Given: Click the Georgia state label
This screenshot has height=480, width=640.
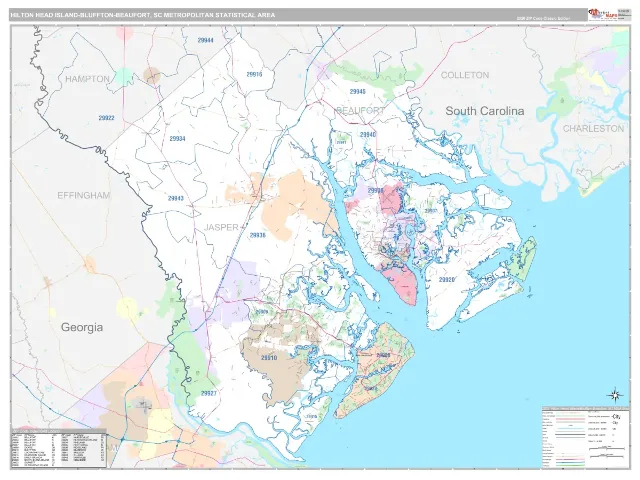Looking at the screenshot, I should coord(82,327).
